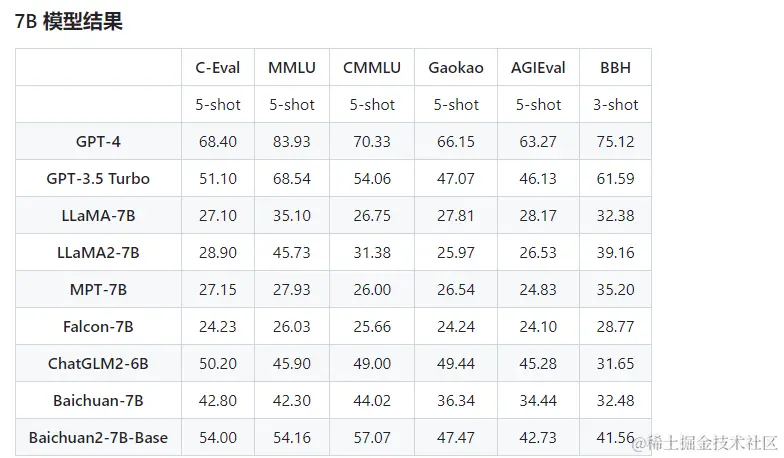Select the AGIEval column header
The width and height of the screenshot is (784, 458).
(x=538, y=68)
